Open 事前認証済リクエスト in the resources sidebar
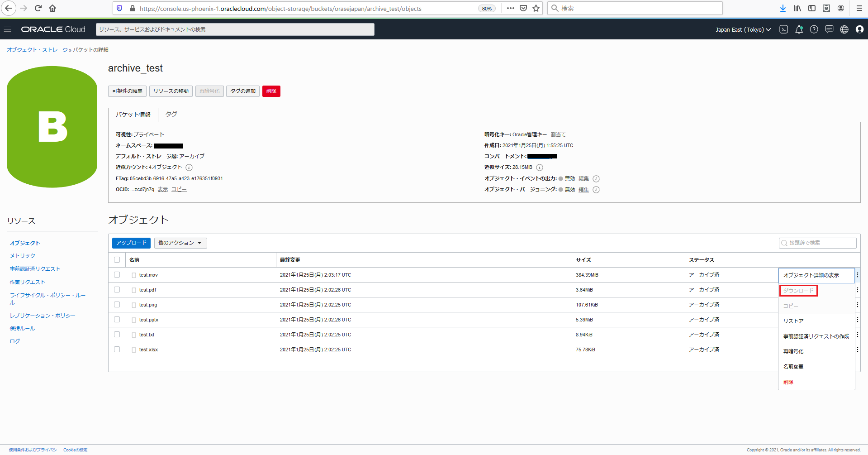 tap(35, 269)
